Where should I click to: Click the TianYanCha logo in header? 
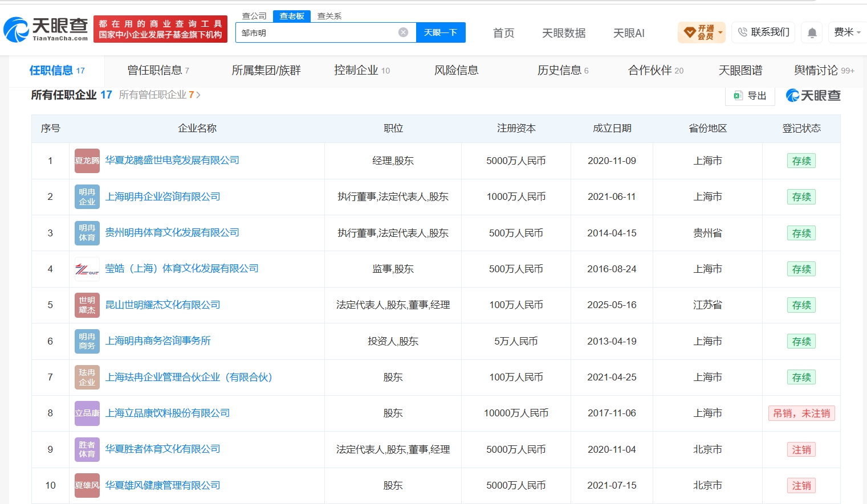(x=46, y=29)
